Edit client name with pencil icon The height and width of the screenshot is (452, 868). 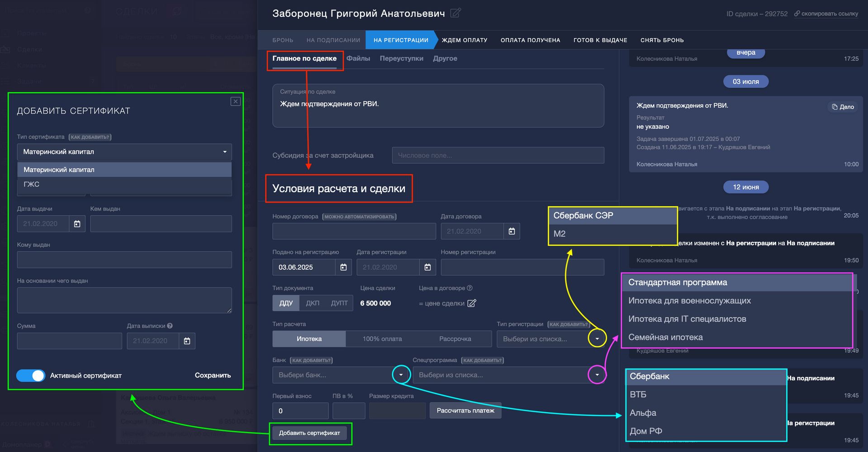pyautogui.click(x=455, y=13)
